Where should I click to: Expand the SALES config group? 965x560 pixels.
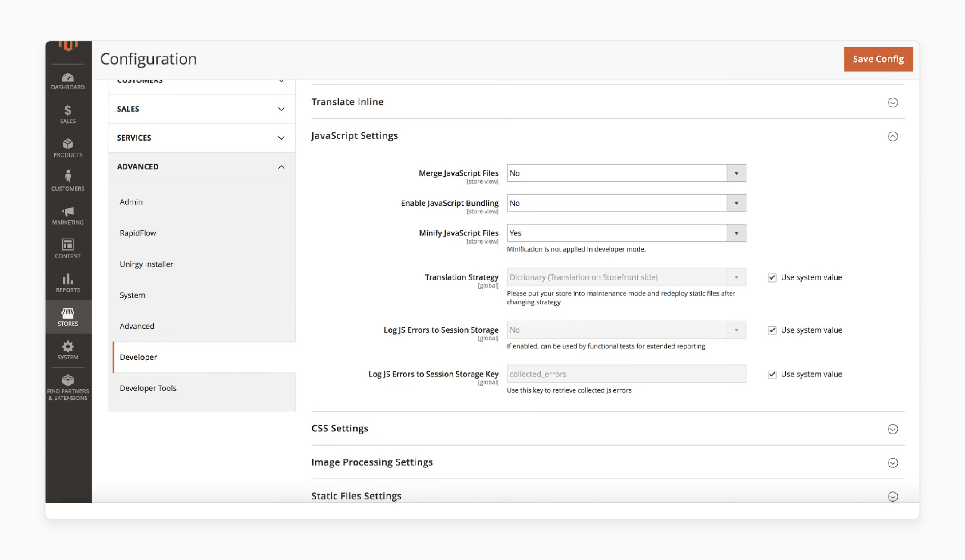(202, 109)
